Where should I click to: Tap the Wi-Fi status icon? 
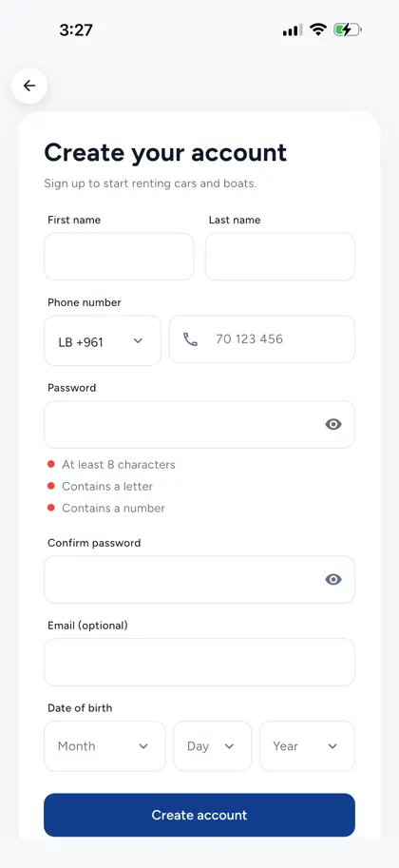tap(317, 29)
